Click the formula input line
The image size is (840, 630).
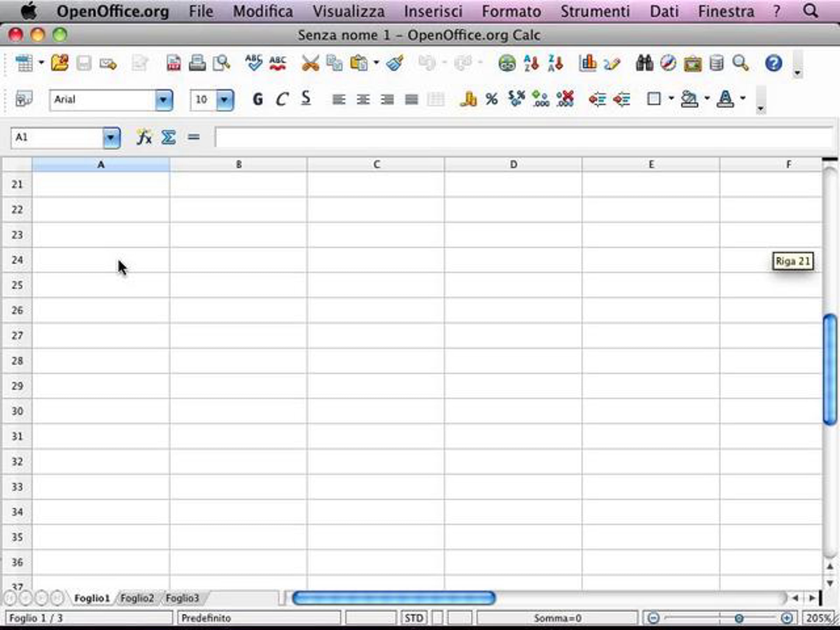pos(524,137)
